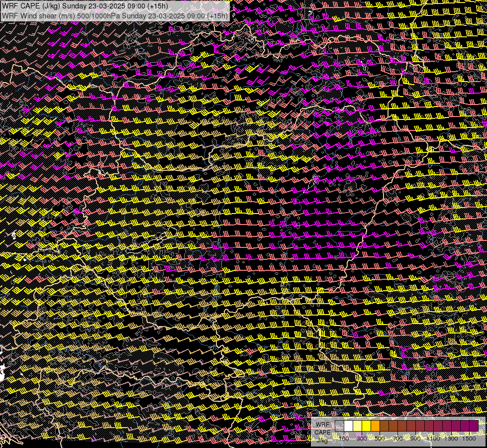Screen dimensions: 487x448
Task: Click the WRF CAPE (J/kg) title line
Action: [x=85, y=6]
